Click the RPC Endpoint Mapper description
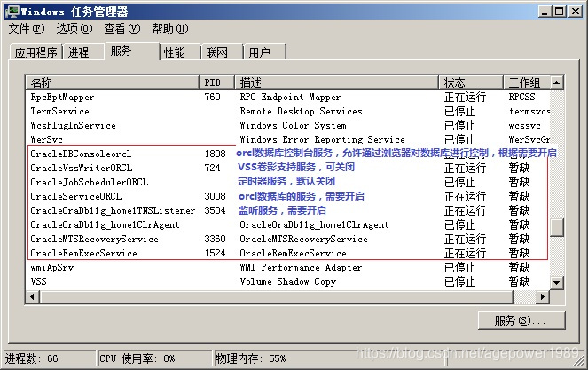588x370 pixels. pos(290,97)
